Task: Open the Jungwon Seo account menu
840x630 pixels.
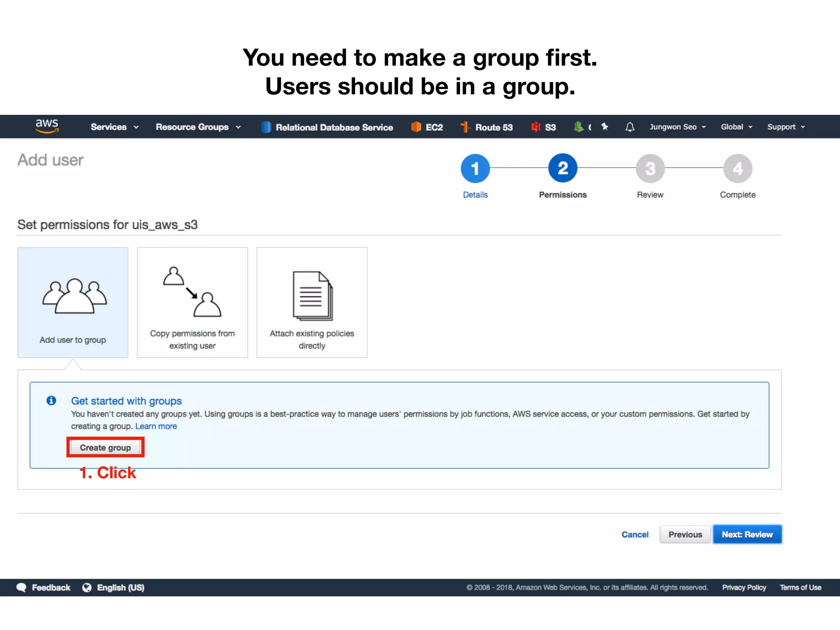Action: coord(678,127)
